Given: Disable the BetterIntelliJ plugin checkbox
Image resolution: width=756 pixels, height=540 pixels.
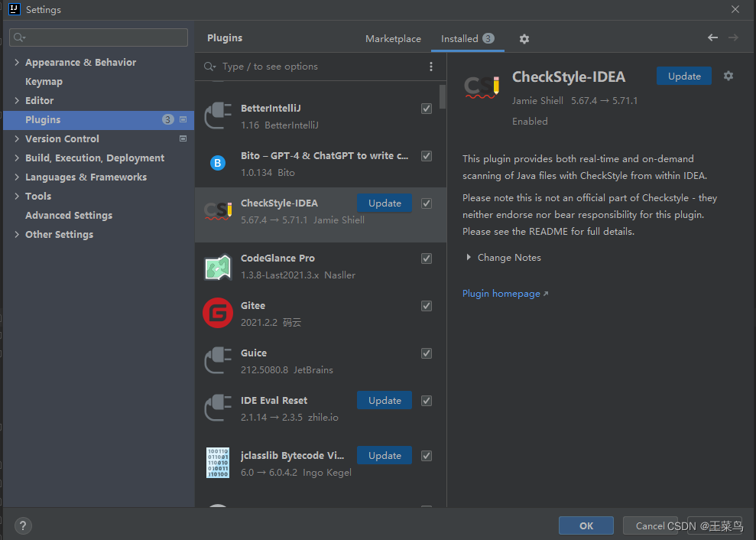Looking at the screenshot, I should tap(427, 109).
